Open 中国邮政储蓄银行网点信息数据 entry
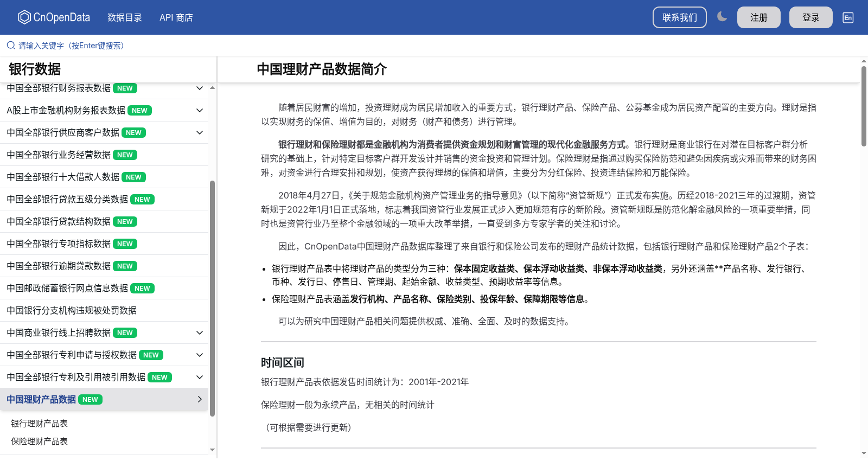This screenshot has width=868, height=467. click(x=104, y=288)
